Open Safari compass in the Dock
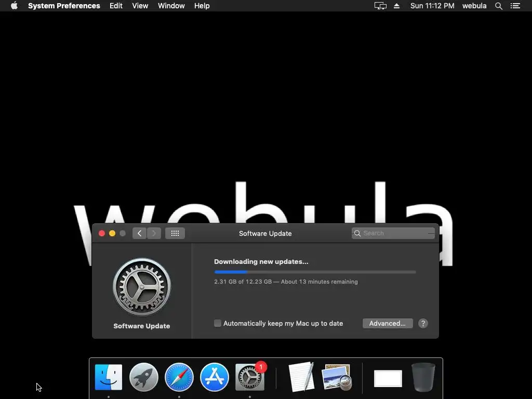 pos(179,377)
